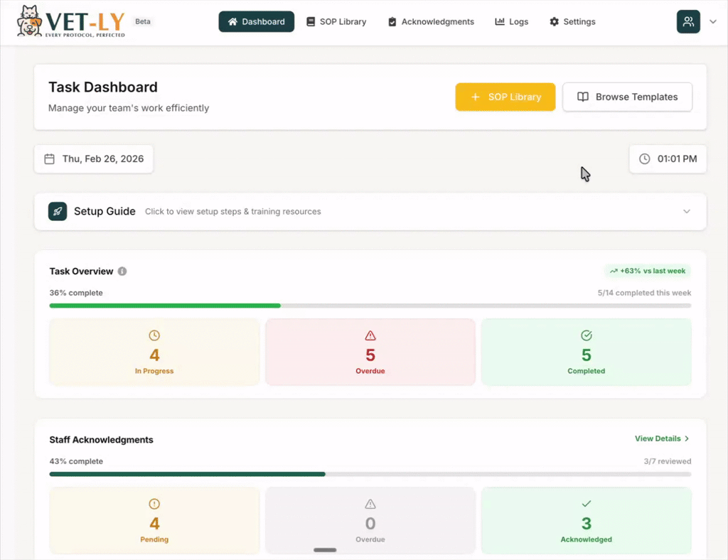Navigate to the Logs section
Screen dimensions: 728x560
click(511, 21)
